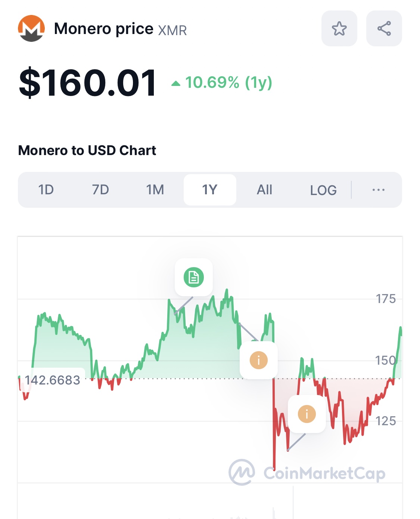
Task: Switch chart range to 1D
Action: (46, 190)
